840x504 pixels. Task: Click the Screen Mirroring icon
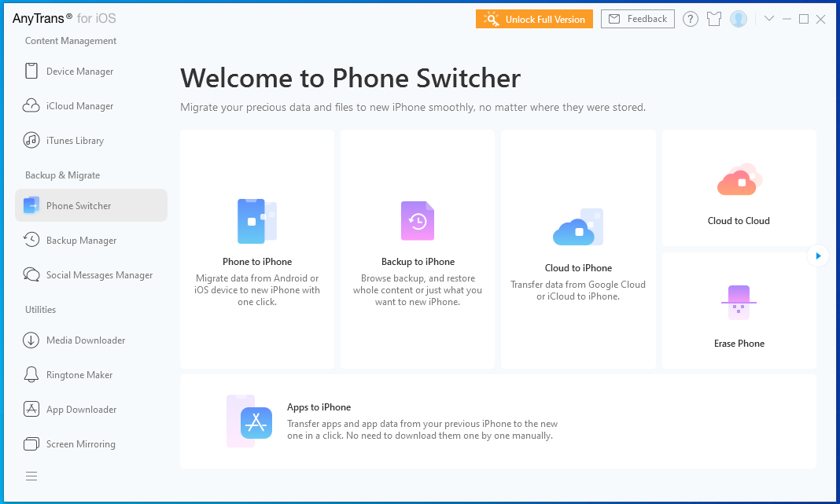(31, 444)
